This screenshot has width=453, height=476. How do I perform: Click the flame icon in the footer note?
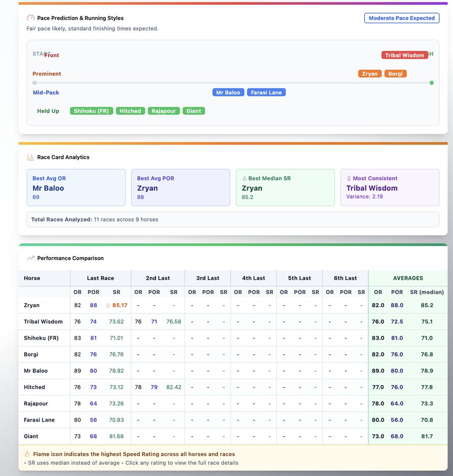(27, 454)
